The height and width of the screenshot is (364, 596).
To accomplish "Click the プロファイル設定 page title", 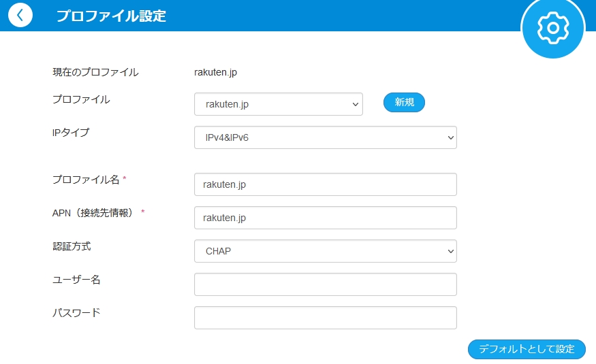I will [111, 16].
